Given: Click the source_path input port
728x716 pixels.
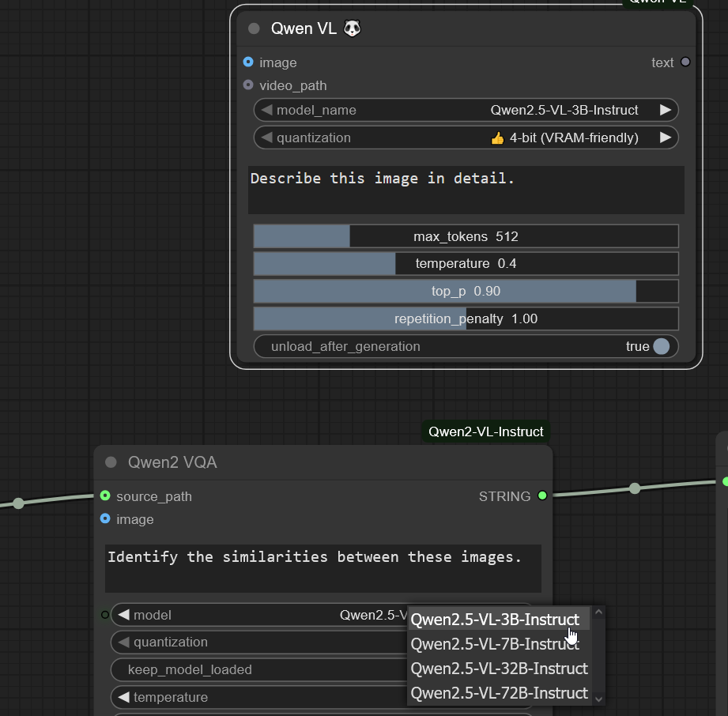Looking at the screenshot, I should 105,496.
